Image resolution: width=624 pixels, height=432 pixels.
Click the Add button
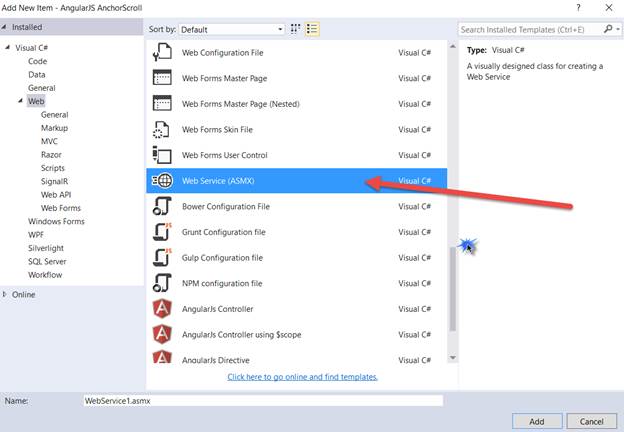click(537, 421)
